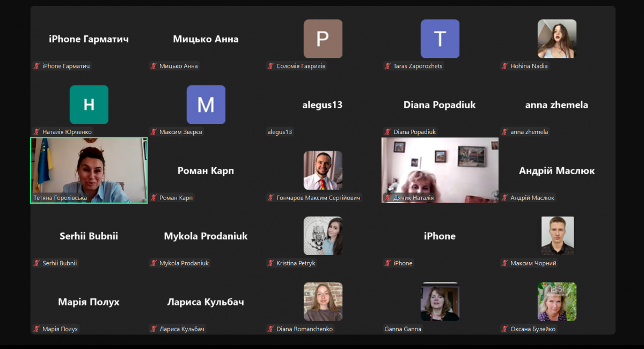Click the brown letter P avatar
Image resolution: width=644 pixels, height=349 pixels.
click(x=323, y=39)
